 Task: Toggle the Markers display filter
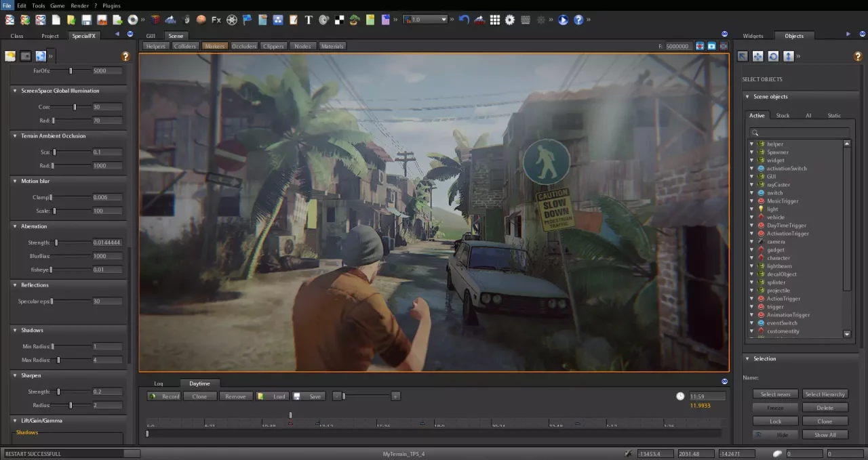(215, 46)
